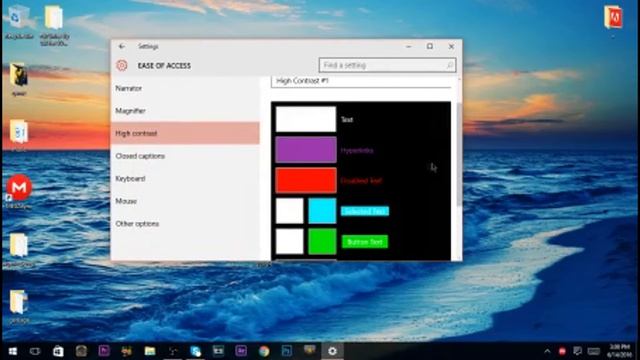Click the EASE OF ACCESS heading
640x360 pixels.
[x=164, y=66]
